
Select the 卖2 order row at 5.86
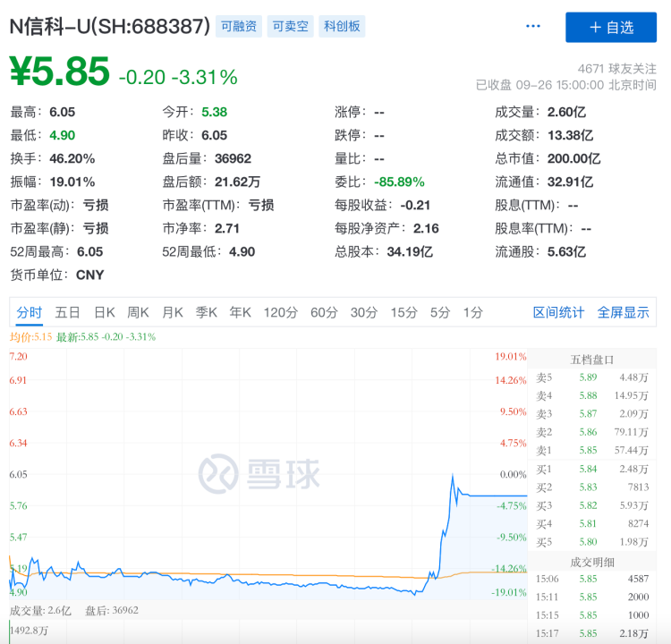click(x=592, y=432)
